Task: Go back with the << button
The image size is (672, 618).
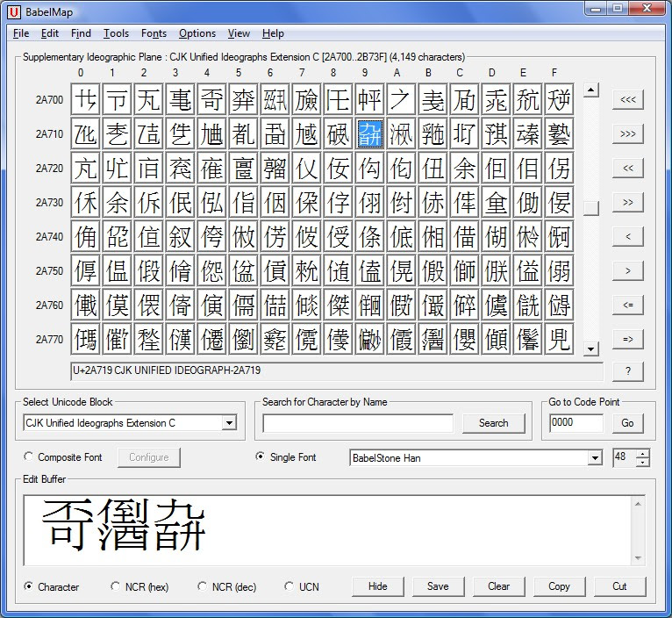Action: point(628,169)
